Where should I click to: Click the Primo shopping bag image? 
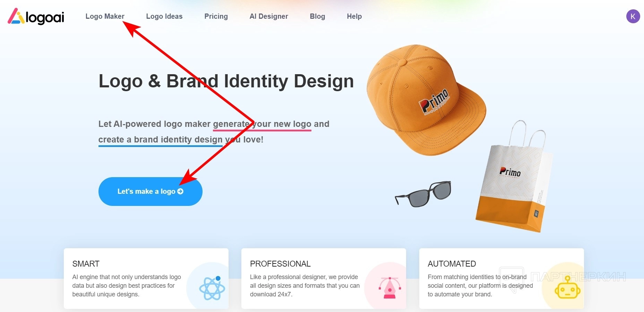point(513,177)
